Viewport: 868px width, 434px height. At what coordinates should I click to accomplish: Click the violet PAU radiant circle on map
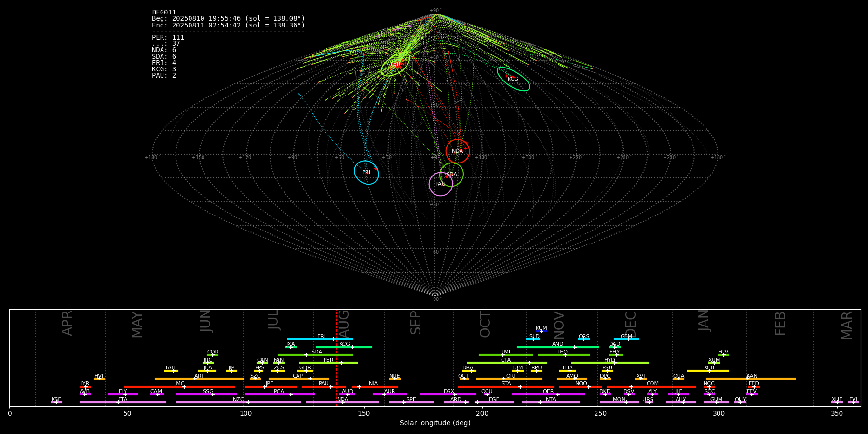pyautogui.click(x=441, y=184)
